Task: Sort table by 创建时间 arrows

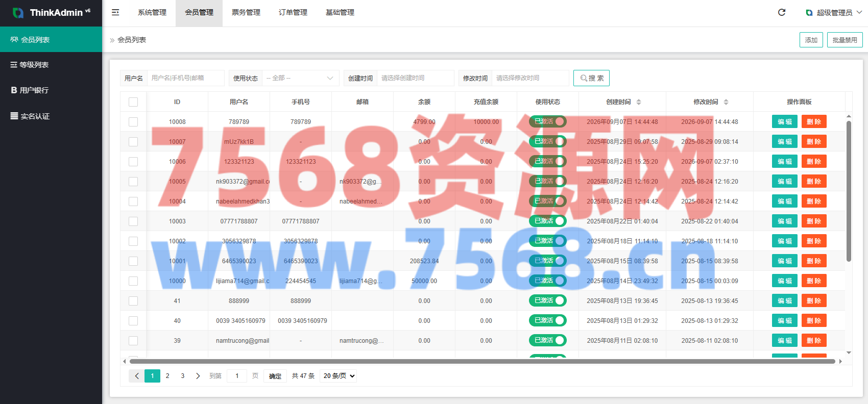Action: pos(639,102)
